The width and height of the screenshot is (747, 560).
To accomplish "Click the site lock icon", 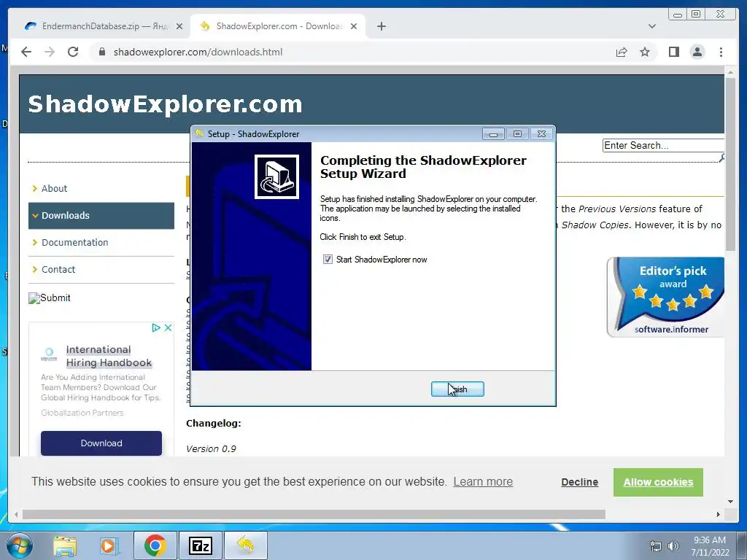I will pos(101,52).
